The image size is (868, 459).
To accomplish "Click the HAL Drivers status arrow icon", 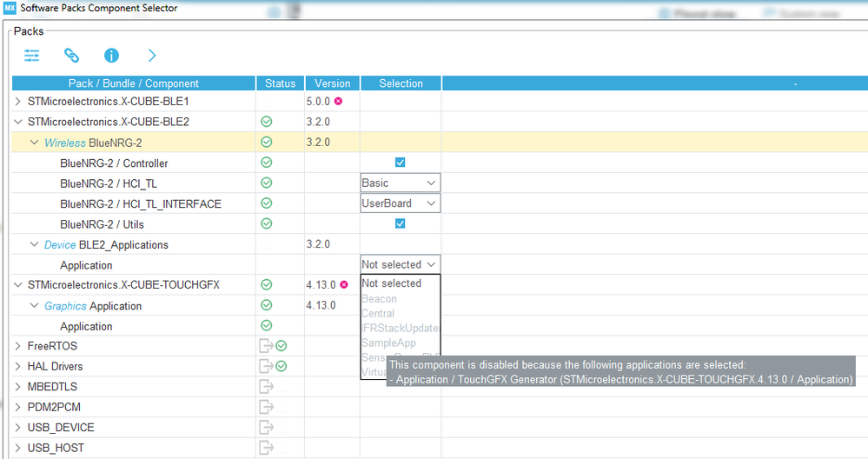I will coord(266,366).
